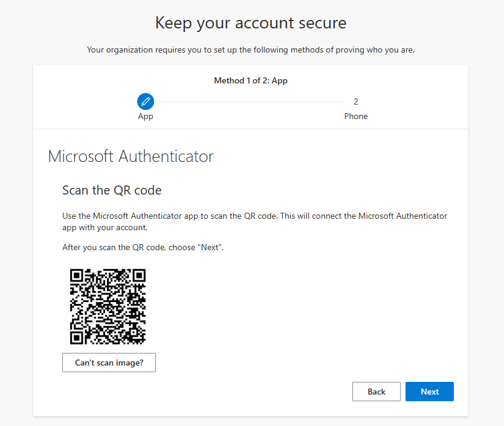The image size is (504, 426).
Task: Click the "App" label under the pencil
Action: point(146,117)
